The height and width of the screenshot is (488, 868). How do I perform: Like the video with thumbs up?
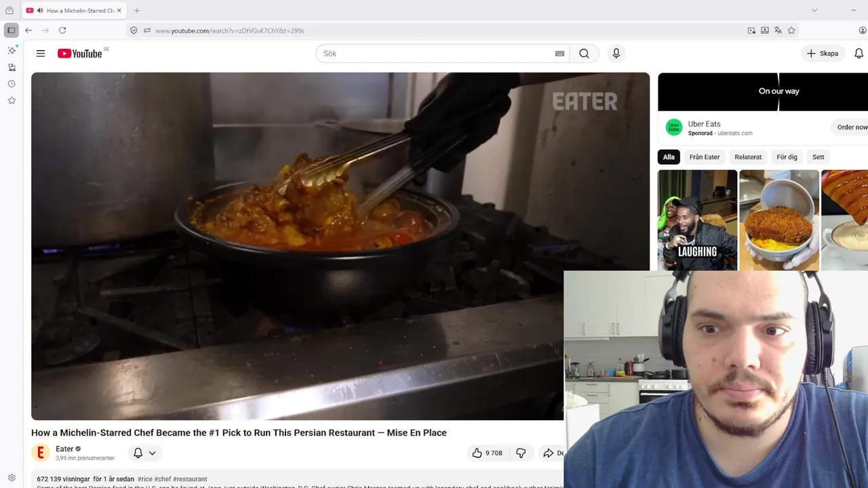(x=487, y=453)
